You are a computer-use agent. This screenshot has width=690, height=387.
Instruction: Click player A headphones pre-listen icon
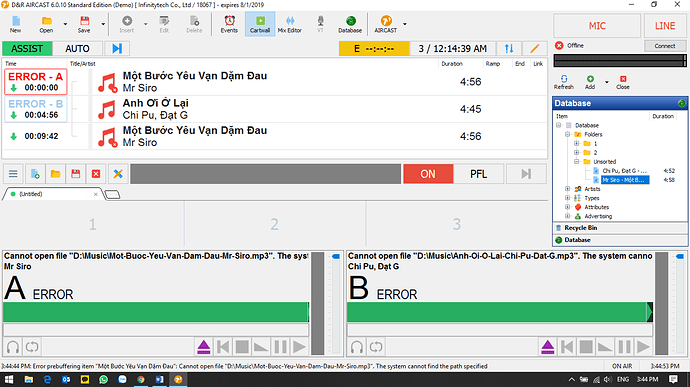click(13, 347)
